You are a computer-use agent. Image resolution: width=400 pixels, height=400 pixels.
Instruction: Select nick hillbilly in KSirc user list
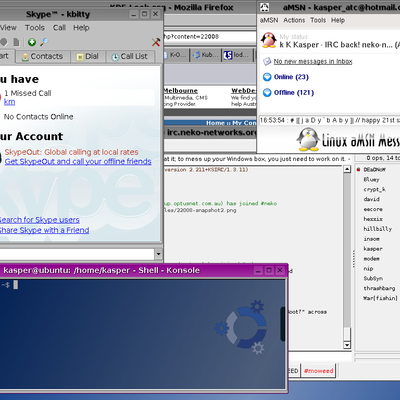[x=378, y=229]
